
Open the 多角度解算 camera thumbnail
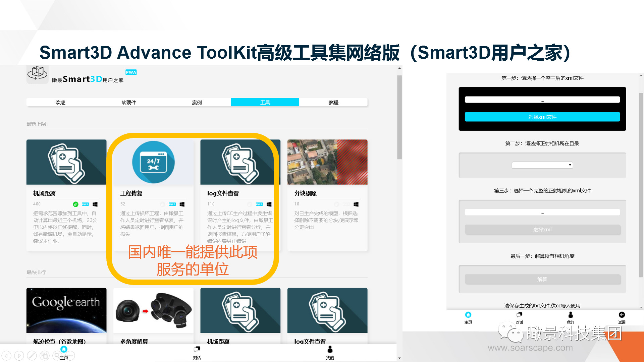point(153,310)
